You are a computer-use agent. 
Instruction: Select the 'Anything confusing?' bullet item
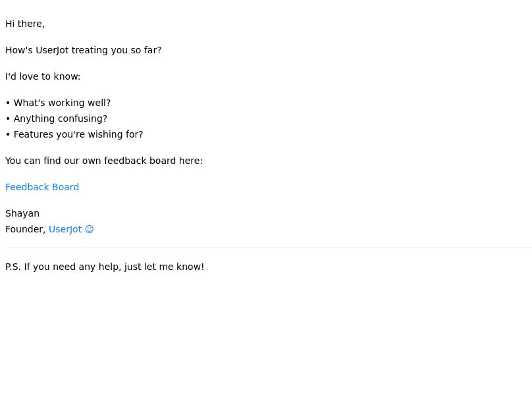tap(61, 118)
